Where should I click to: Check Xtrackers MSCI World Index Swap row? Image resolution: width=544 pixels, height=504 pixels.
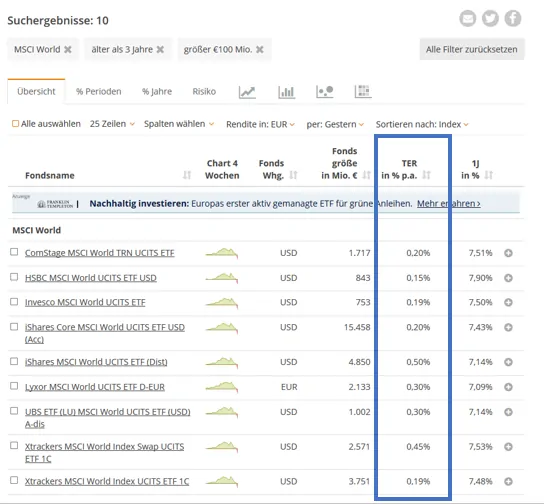tap(14, 445)
